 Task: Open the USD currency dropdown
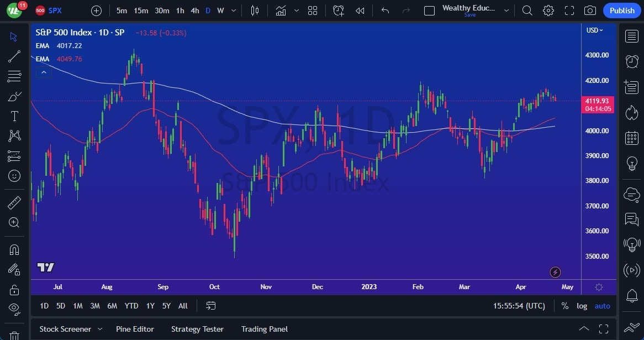[x=594, y=30]
